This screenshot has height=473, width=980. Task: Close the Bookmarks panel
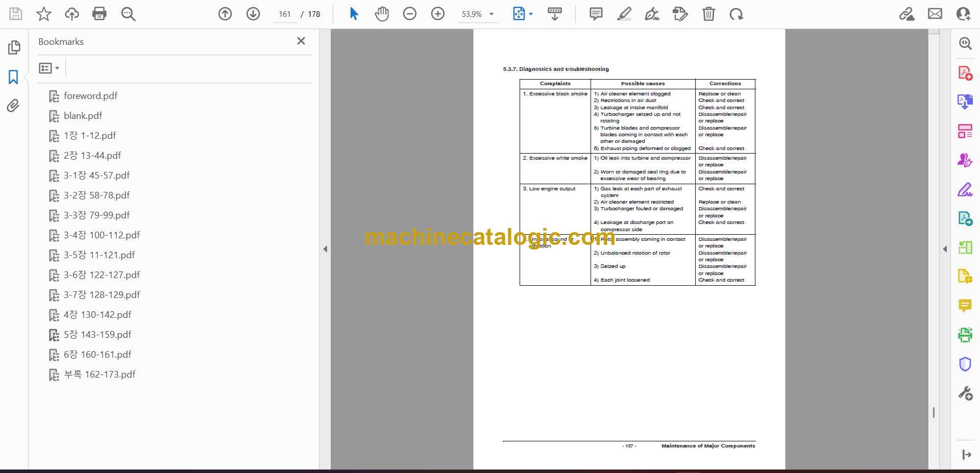301,41
